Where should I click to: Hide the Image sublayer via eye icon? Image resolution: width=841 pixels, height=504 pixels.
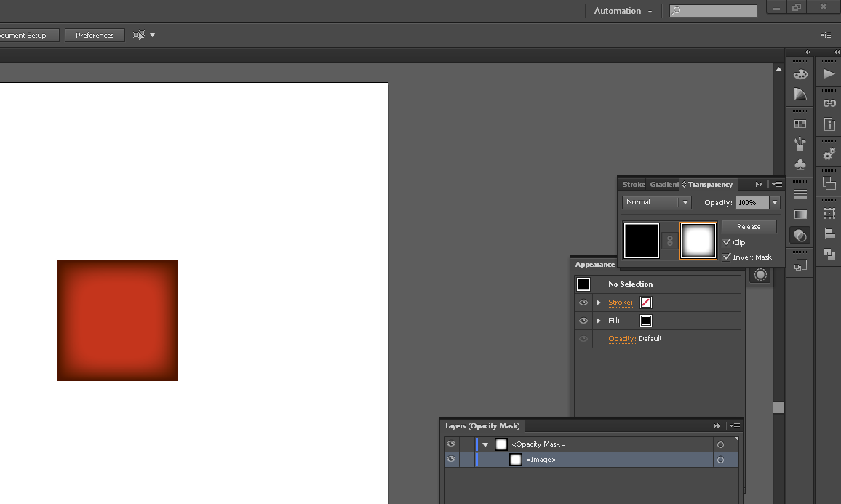coord(451,460)
